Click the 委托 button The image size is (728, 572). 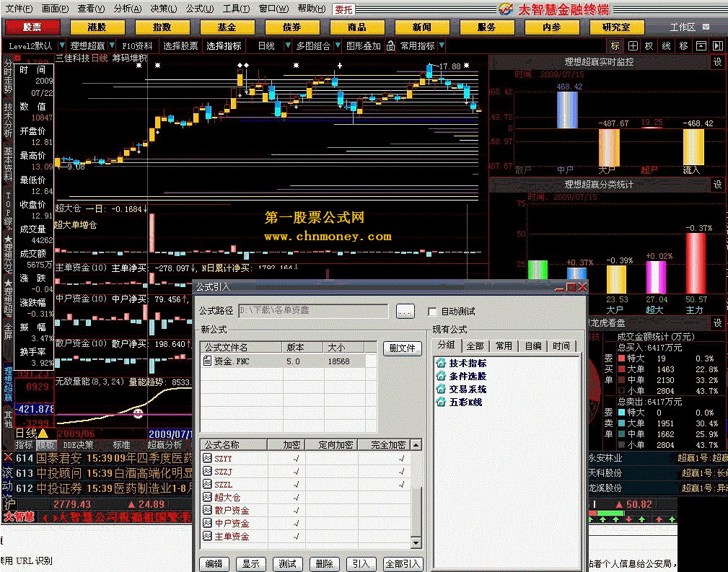tap(344, 9)
